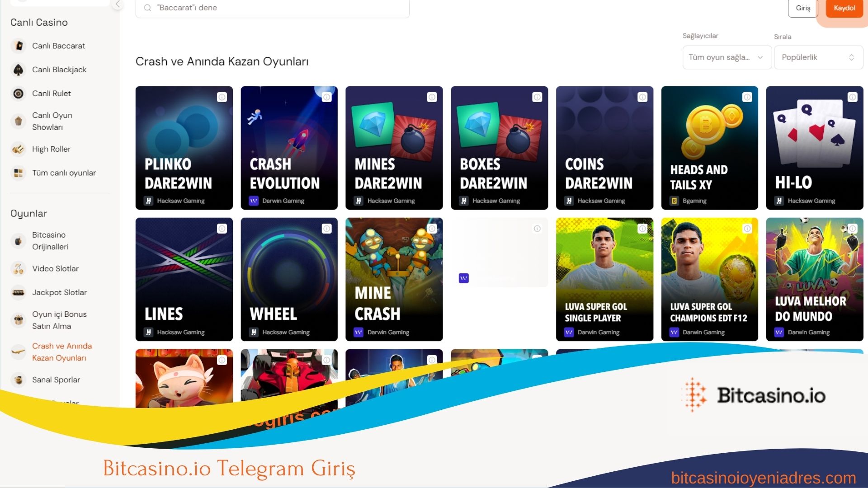Open Canlı Baccarat sidebar icon
The width and height of the screenshot is (868, 488).
point(19,46)
